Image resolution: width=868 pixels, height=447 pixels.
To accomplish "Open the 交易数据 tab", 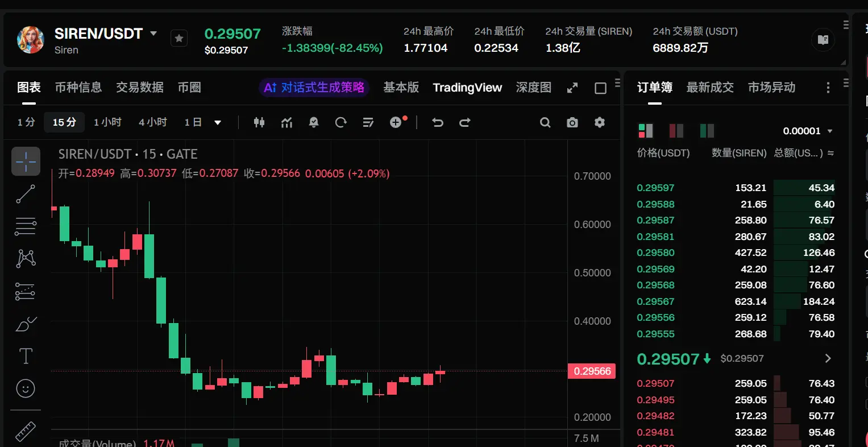I will [x=140, y=88].
